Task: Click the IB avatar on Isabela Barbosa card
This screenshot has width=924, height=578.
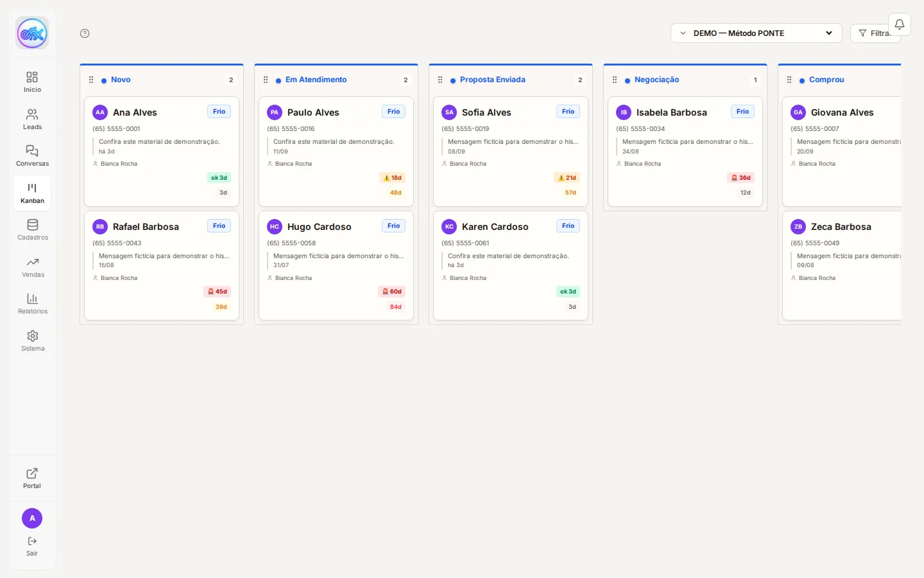Action: pos(624,112)
